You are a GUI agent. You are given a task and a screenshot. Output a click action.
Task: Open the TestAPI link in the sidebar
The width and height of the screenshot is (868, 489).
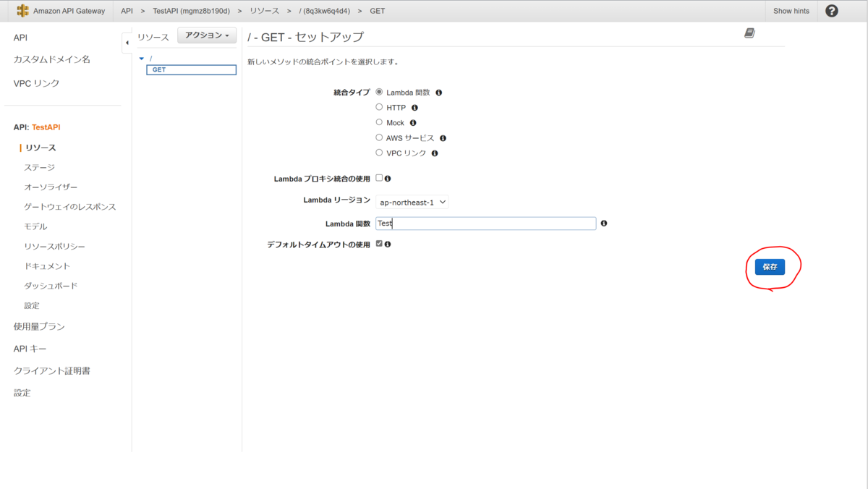(46, 127)
